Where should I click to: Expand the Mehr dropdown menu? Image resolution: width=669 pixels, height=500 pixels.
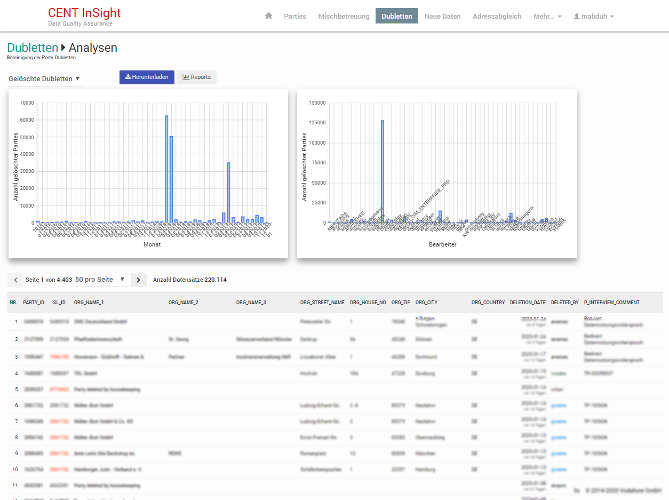[x=547, y=16]
